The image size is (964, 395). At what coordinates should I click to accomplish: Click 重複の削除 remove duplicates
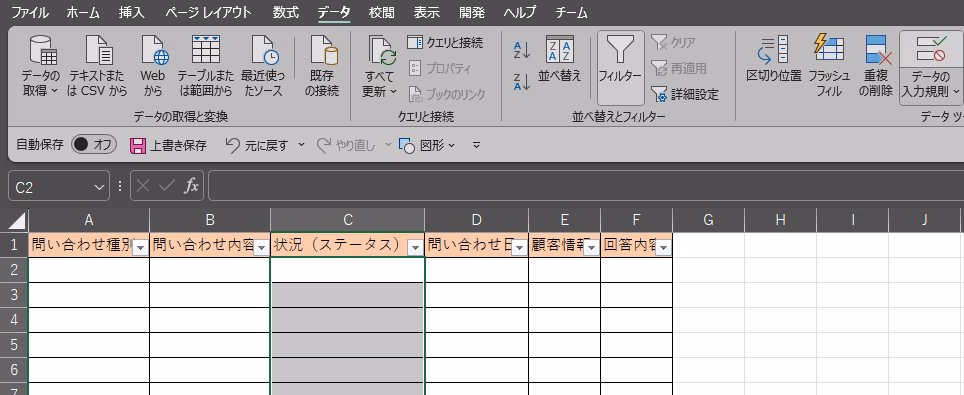click(x=876, y=67)
